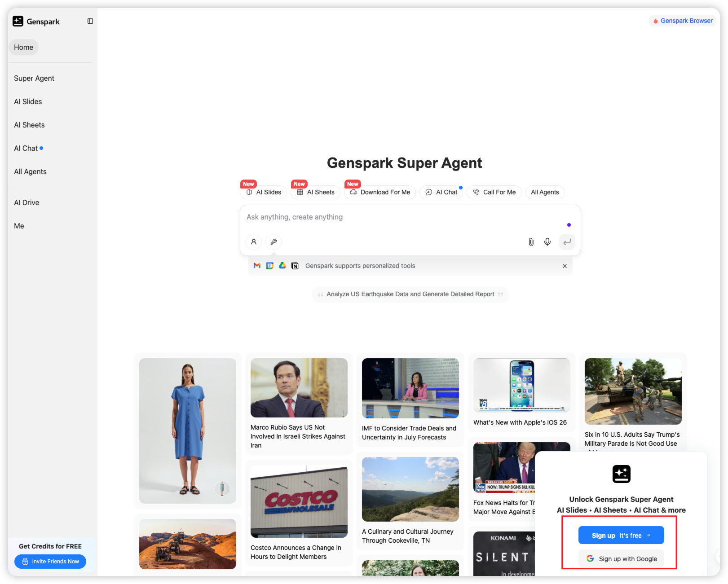Image resolution: width=728 pixels, height=584 pixels.
Task: Dismiss the personalized tools banner
Action: click(565, 266)
